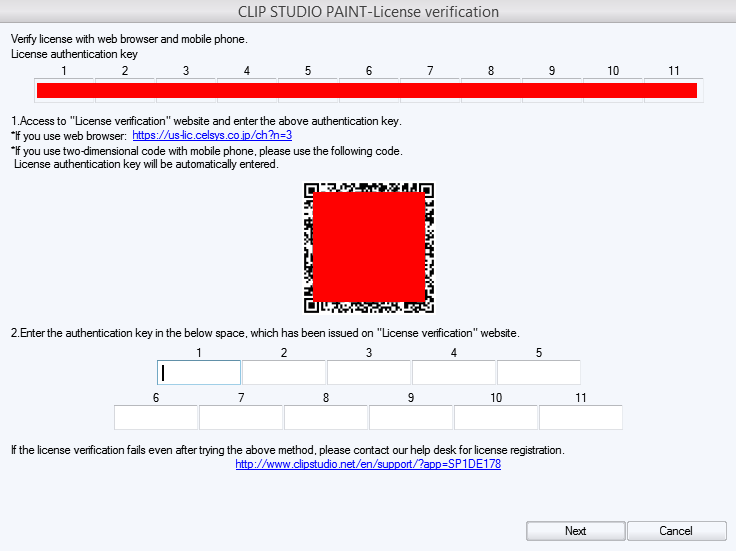Select authentication key input field 6
This screenshot has height=551, width=736.
[x=156, y=418]
